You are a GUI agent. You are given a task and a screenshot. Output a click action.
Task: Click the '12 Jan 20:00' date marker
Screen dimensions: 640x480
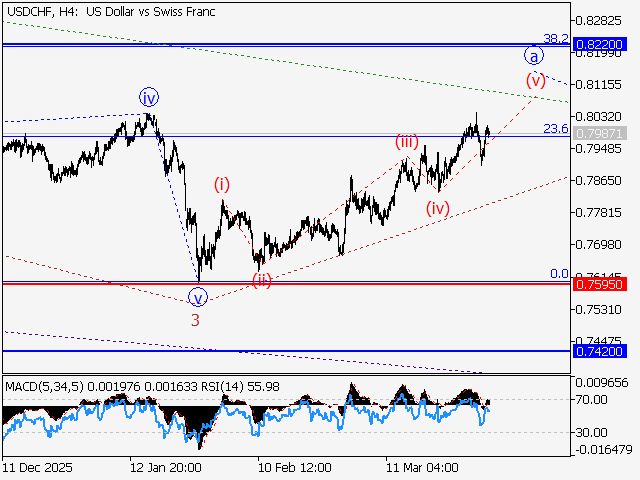[166, 467]
